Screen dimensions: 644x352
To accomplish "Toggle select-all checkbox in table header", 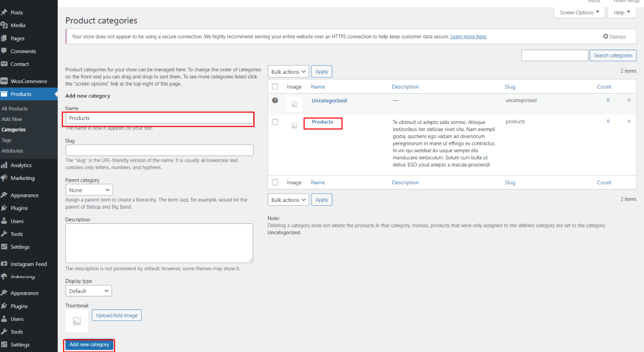I will click(275, 86).
